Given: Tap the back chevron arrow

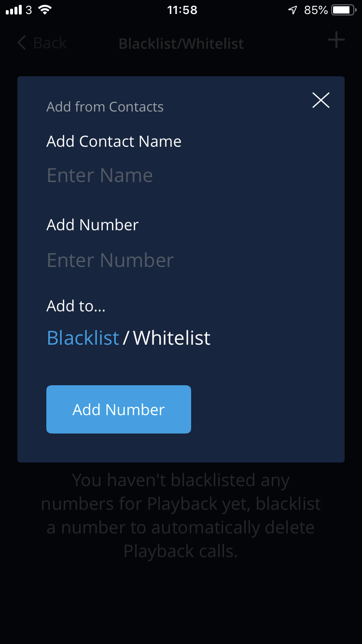Looking at the screenshot, I should 21,43.
